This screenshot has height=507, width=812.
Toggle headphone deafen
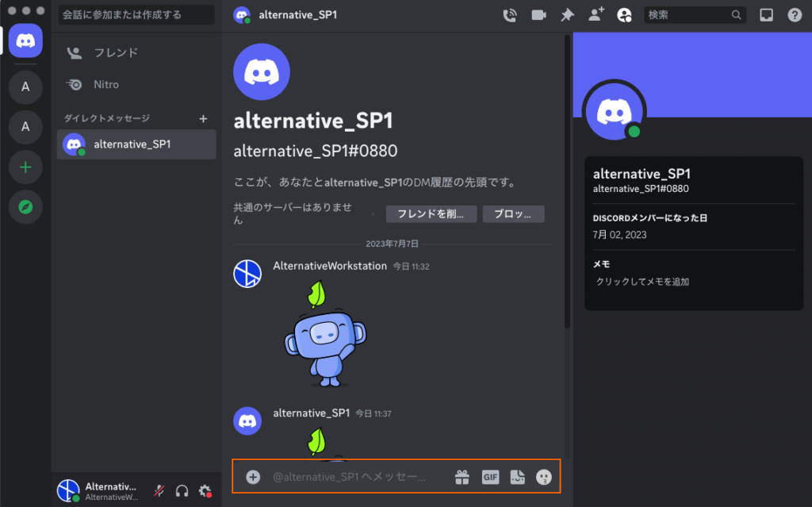point(182,491)
